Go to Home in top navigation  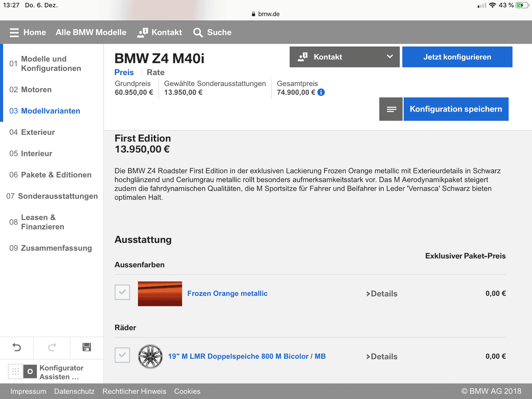pyautogui.click(x=35, y=32)
